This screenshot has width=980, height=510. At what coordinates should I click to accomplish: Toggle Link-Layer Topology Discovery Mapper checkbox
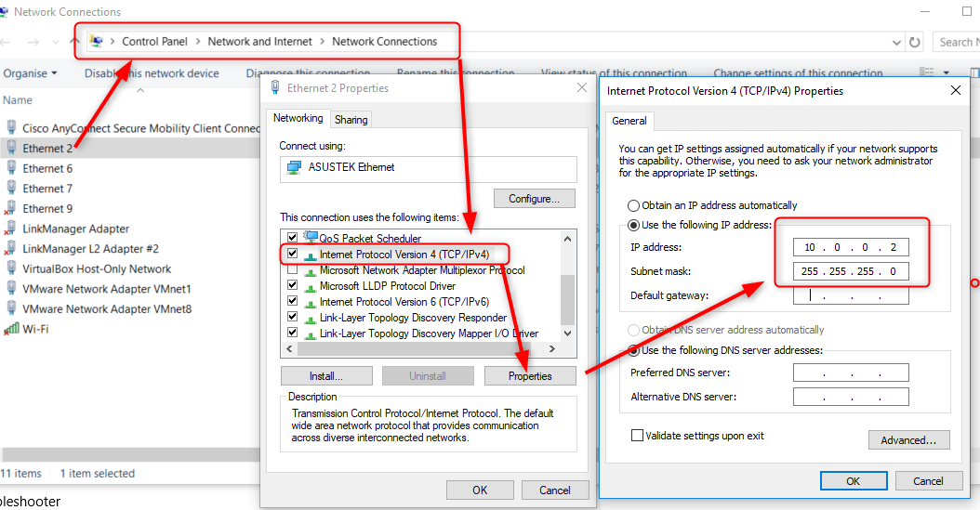(292, 333)
